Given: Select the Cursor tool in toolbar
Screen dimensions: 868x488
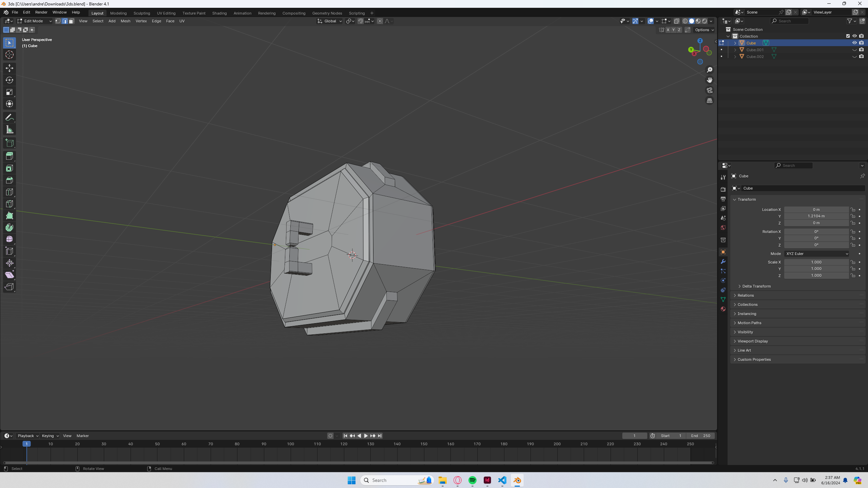Looking at the screenshot, I should click(x=9, y=55).
